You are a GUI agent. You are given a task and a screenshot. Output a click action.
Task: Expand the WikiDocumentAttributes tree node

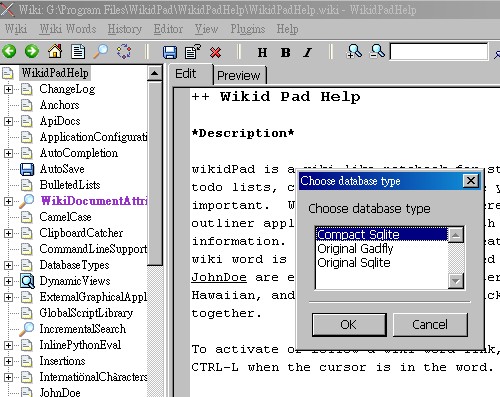(8, 201)
